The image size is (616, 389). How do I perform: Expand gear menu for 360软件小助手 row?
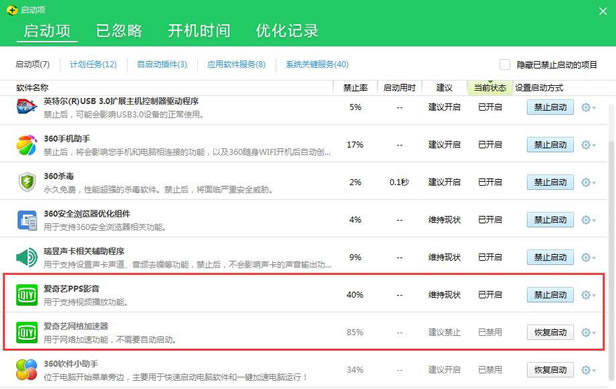pyautogui.click(x=588, y=370)
